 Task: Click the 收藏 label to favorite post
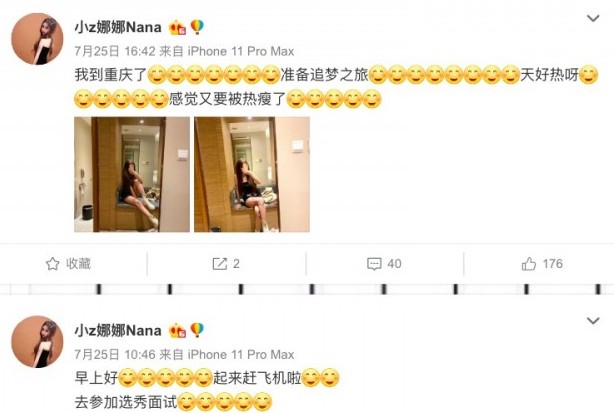coord(78,264)
